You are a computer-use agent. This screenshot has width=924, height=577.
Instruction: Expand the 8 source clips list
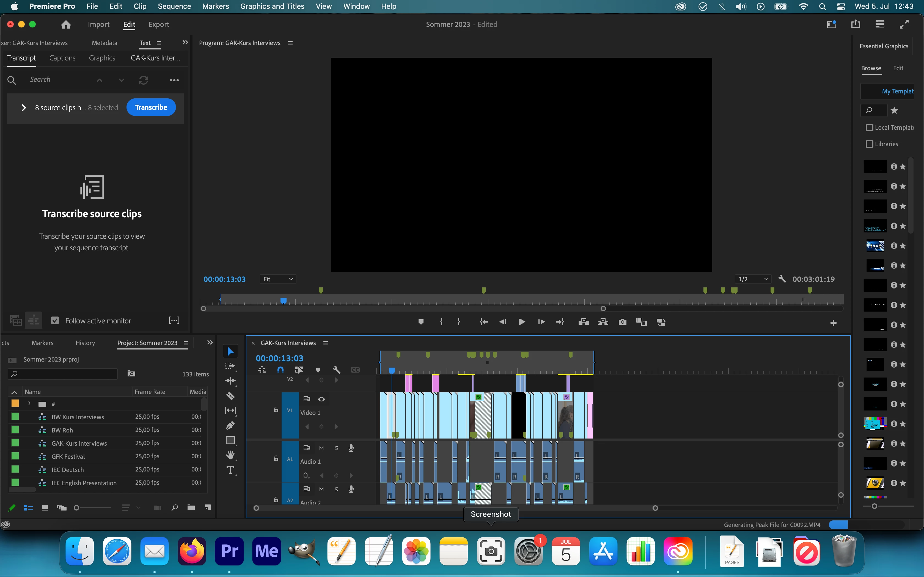pos(24,108)
